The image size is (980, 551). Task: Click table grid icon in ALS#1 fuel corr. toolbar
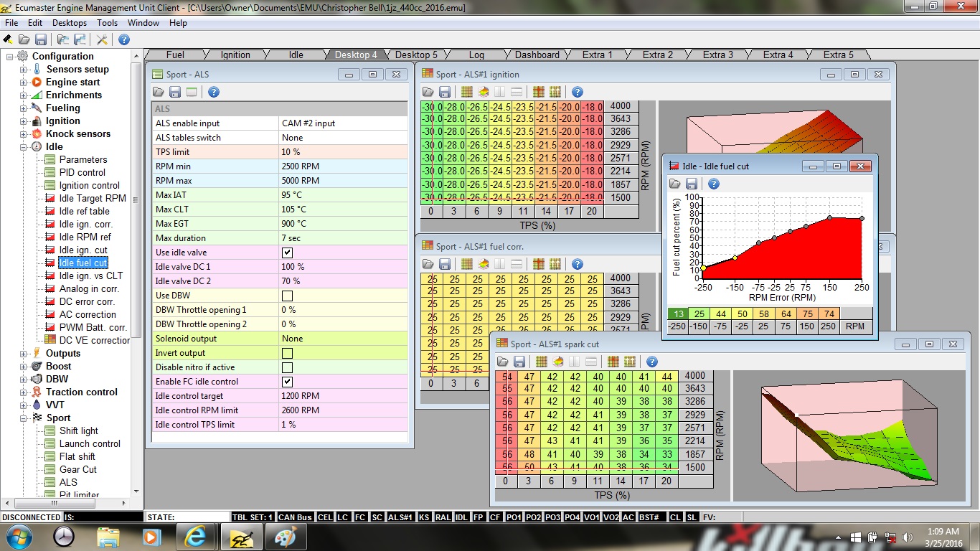click(x=466, y=264)
